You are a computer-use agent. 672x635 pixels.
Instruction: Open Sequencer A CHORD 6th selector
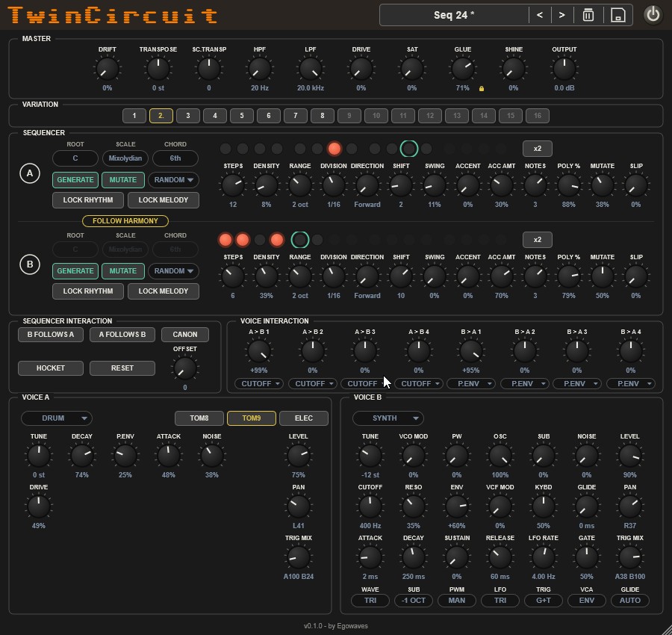[x=175, y=158]
